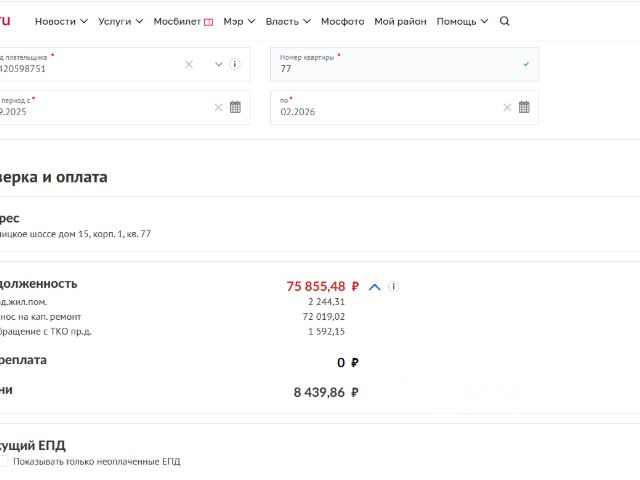
Task: Open the Услуги menu
Action: tap(120, 21)
